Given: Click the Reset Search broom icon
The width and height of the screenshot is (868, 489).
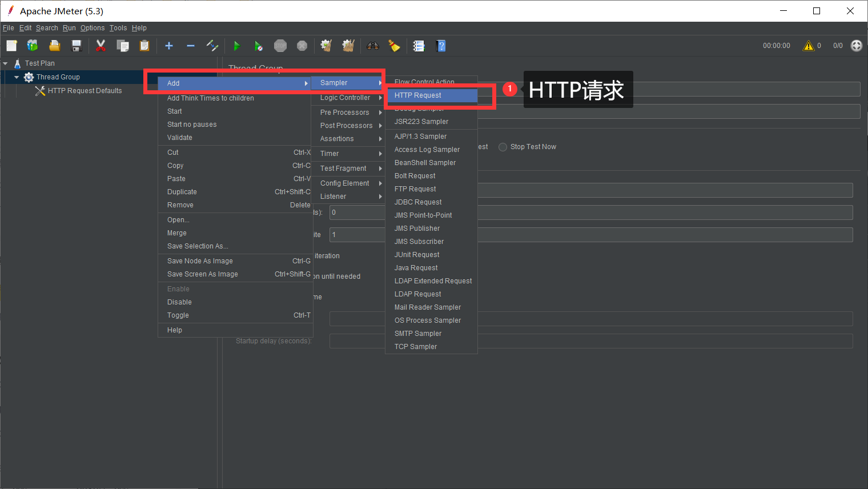Looking at the screenshot, I should (x=394, y=46).
